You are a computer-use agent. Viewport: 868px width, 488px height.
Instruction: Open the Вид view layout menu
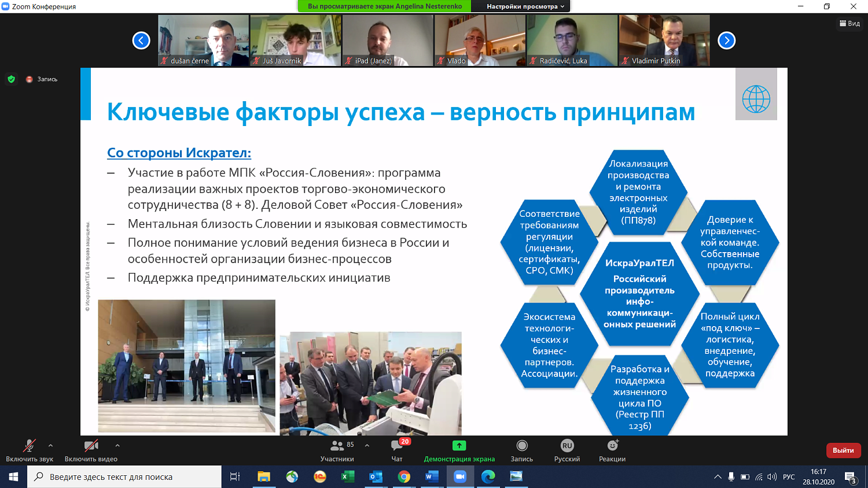(849, 23)
